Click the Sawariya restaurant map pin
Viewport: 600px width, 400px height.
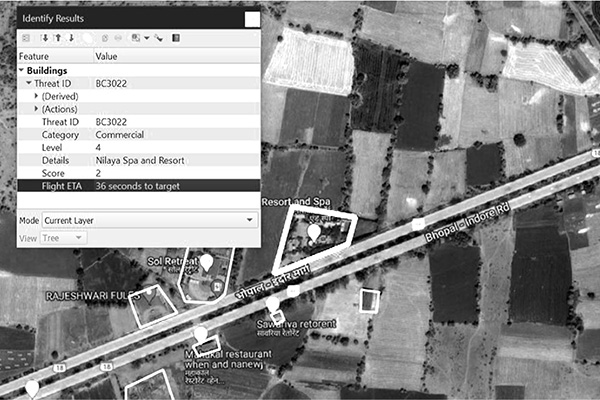(272, 304)
